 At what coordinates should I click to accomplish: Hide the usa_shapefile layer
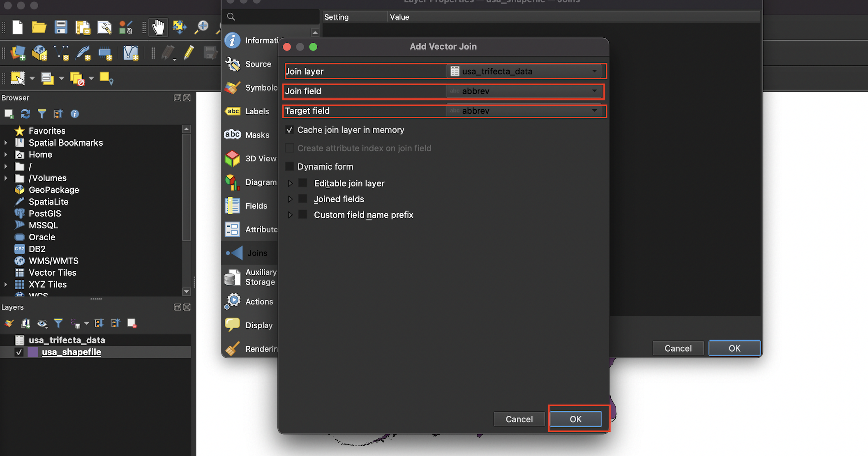pyautogui.click(x=19, y=352)
